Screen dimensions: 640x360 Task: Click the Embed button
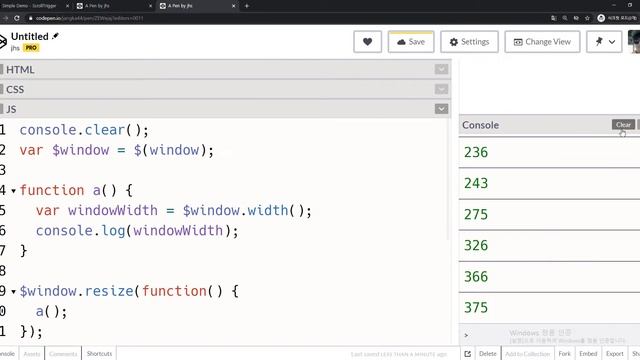pos(588,353)
